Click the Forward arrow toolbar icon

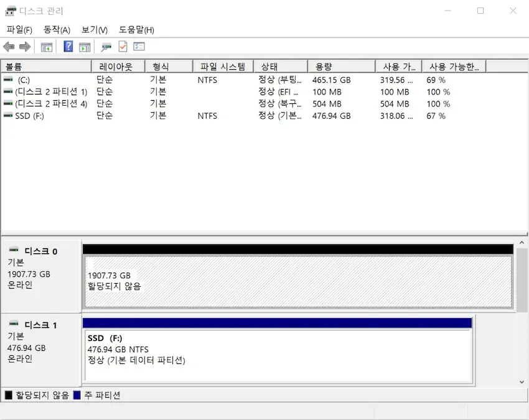click(25, 47)
